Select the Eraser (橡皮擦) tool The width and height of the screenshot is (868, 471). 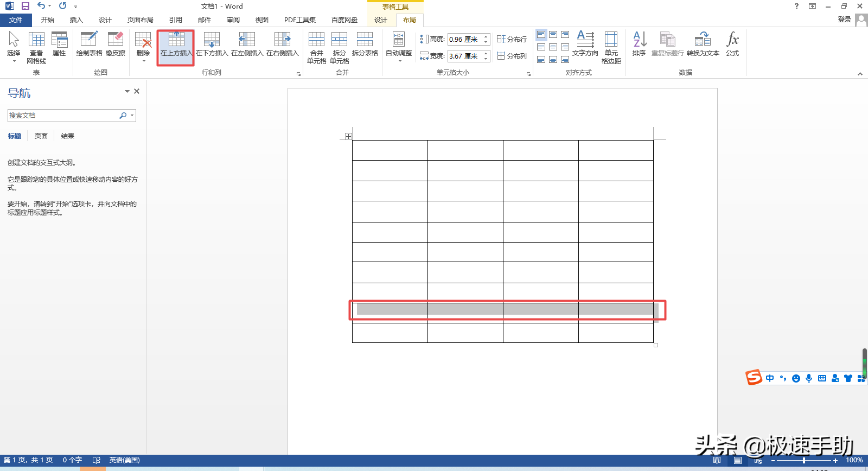click(x=116, y=44)
